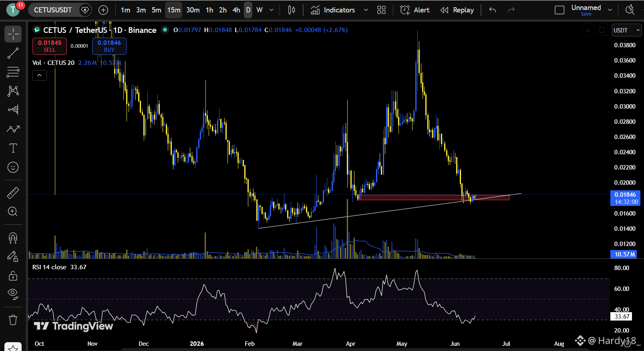Select the 2h interval

[223, 10]
